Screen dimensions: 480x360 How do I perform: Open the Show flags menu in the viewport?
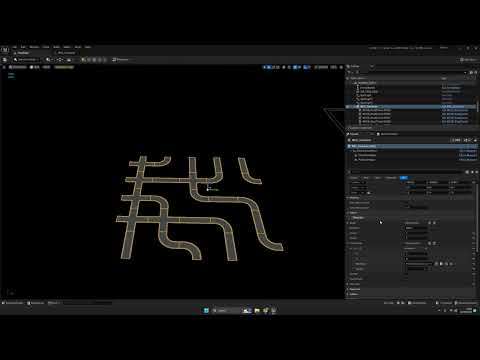coord(46,67)
